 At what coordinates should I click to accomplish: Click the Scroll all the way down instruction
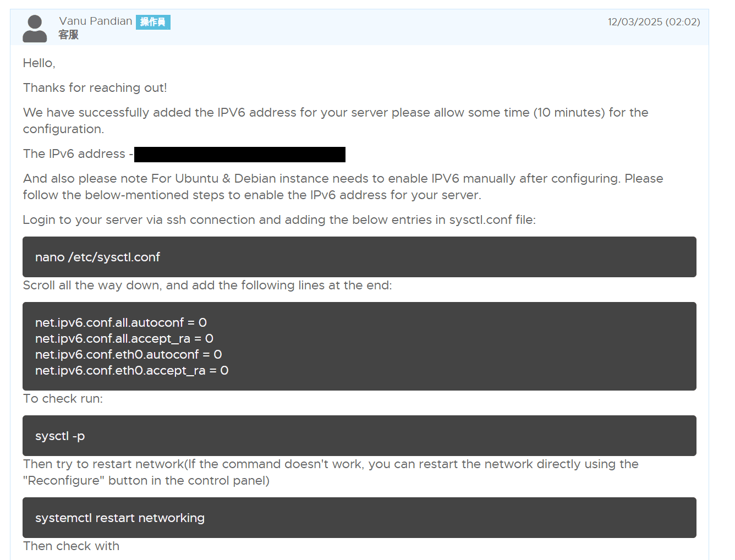pos(207,286)
